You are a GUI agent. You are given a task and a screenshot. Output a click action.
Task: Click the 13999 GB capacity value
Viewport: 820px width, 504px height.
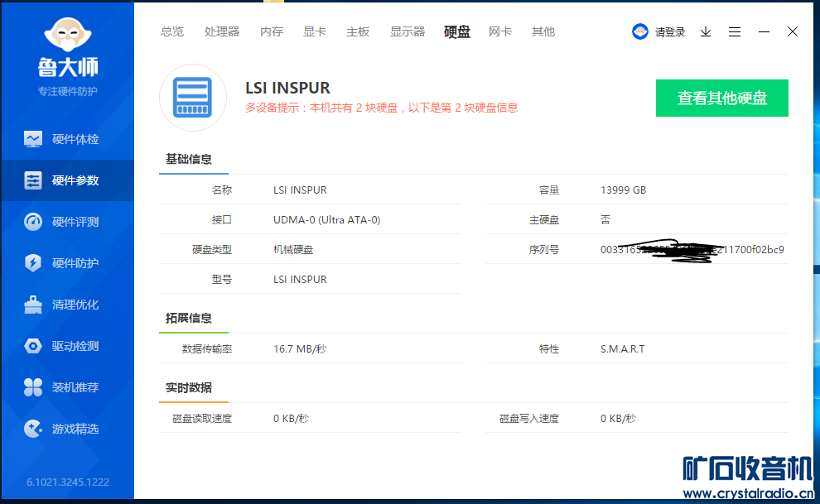click(x=623, y=190)
